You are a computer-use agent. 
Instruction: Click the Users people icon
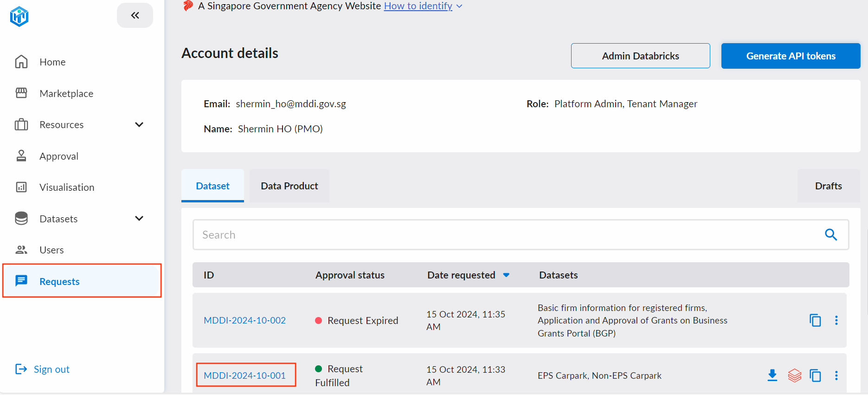[21, 250]
